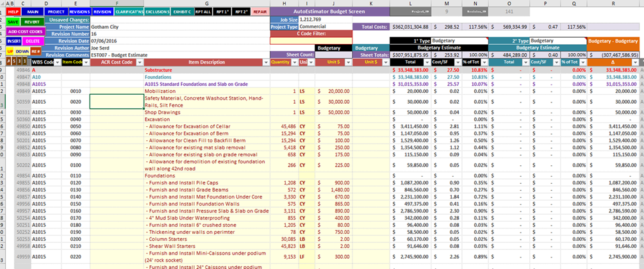
Task: Open the black Cost/SF filter dropdown
Action: click(458, 62)
